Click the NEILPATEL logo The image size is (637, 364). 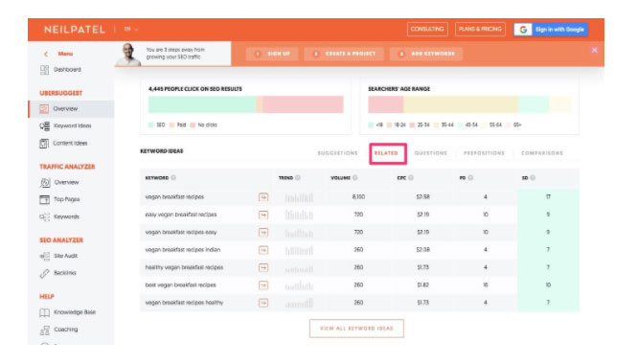tap(75, 30)
